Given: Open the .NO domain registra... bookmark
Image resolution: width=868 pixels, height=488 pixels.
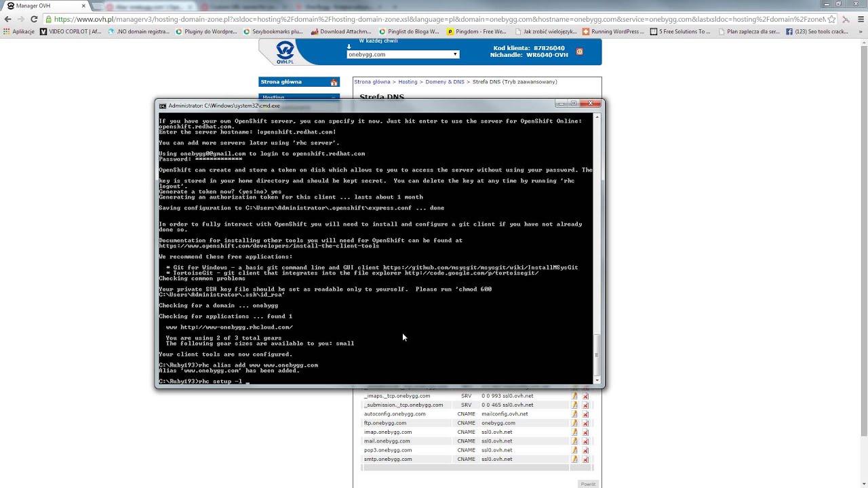Looking at the screenshot, I should [x=139, y=31].
